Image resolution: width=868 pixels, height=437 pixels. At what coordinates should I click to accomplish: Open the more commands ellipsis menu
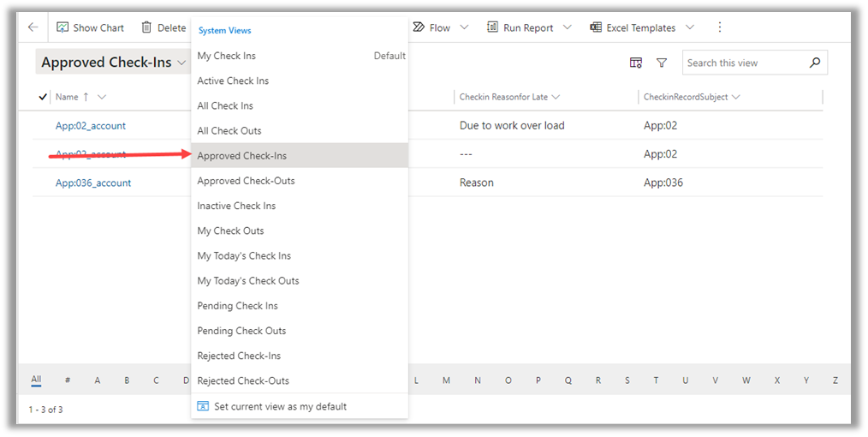pos(719,27)
